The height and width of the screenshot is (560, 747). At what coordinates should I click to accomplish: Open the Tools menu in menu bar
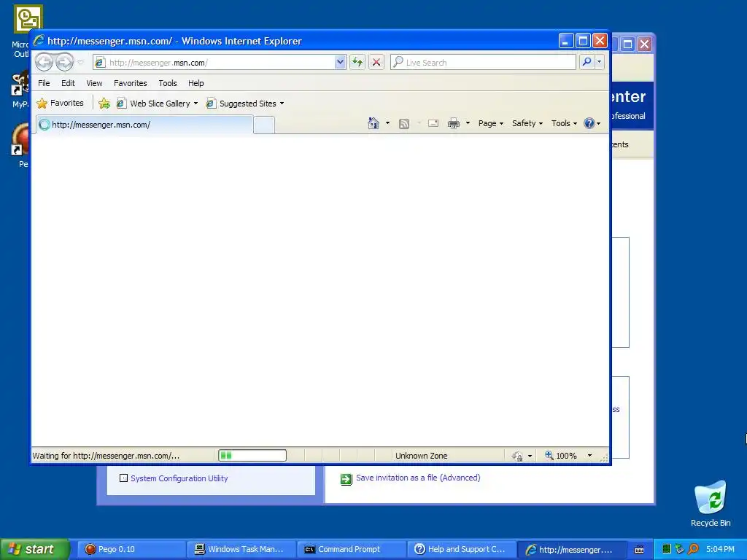tap(168, 83)
